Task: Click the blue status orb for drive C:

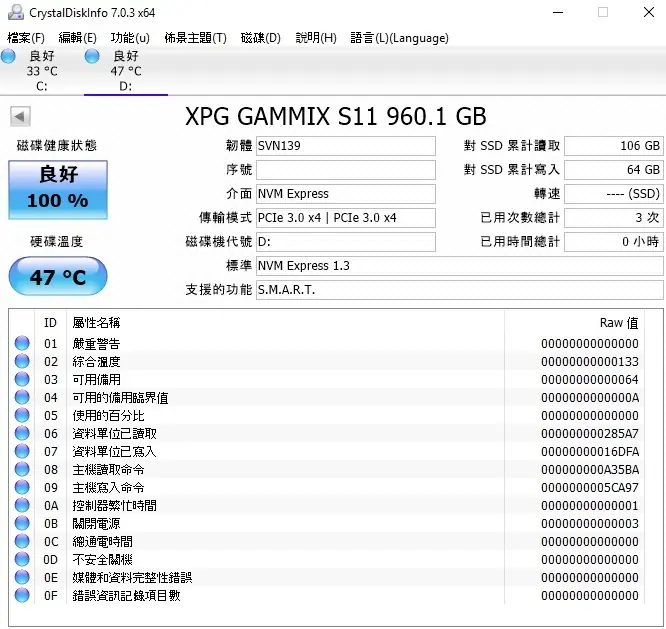Action: click(8, 56)
